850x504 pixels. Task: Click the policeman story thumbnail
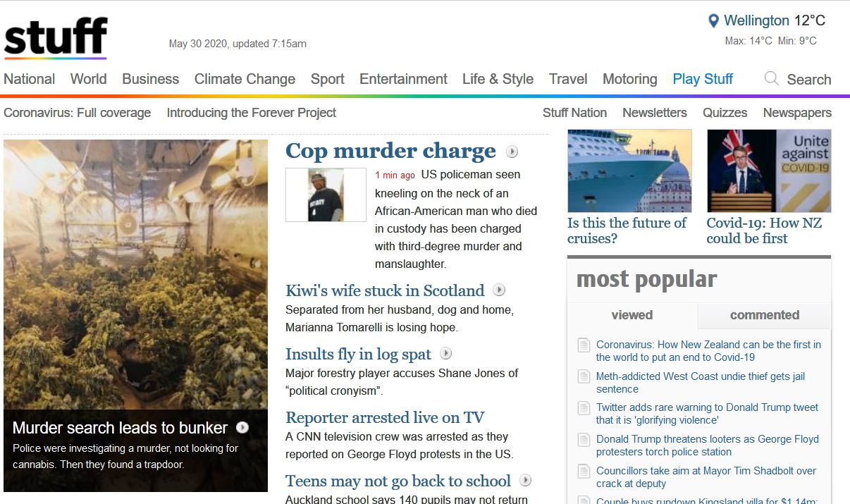(326, 195)
